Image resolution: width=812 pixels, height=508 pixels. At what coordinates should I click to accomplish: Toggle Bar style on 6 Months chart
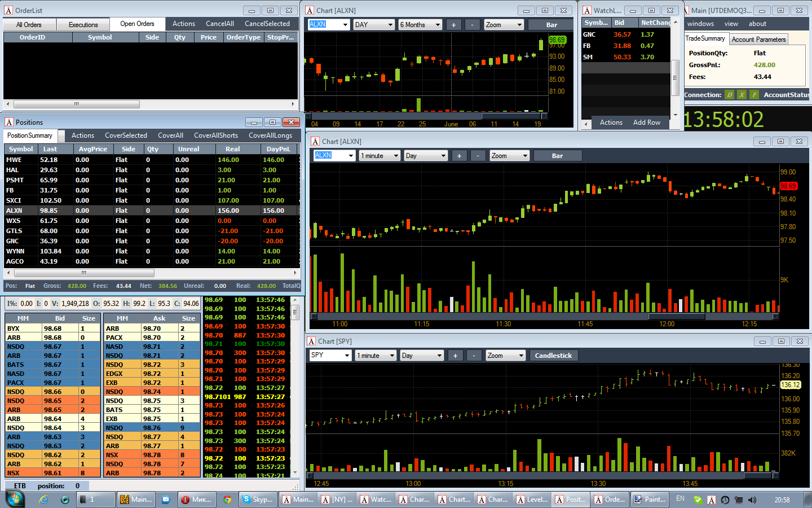551,25
